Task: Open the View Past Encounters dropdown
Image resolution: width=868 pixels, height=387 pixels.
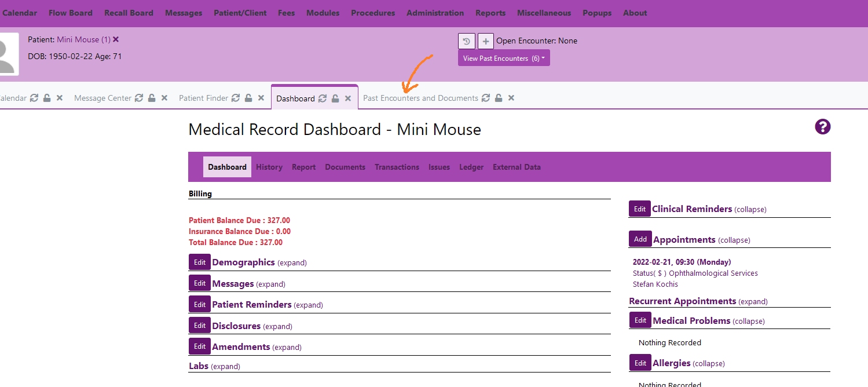Action: 503,57
